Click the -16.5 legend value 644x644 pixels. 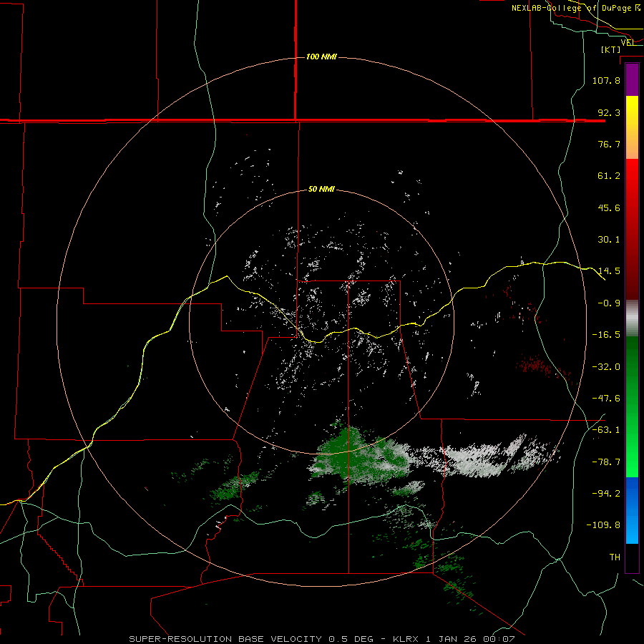click(606, 335)
